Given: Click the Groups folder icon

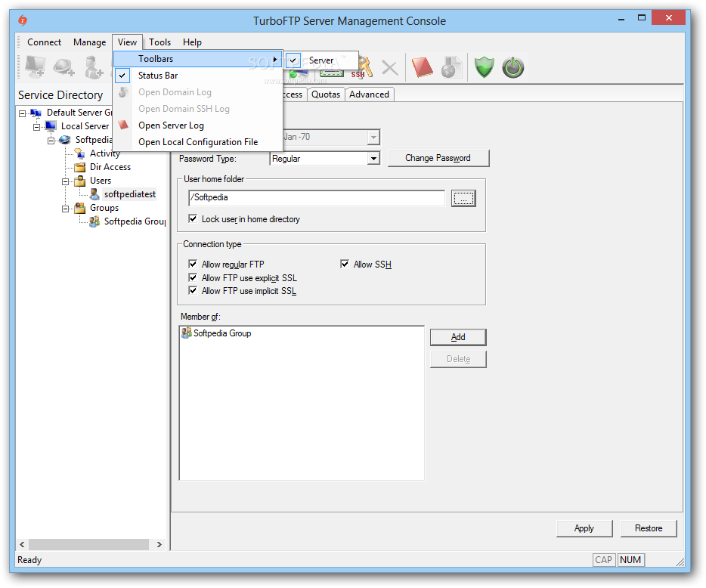Looking at the screenshot, I should click(79, 208).
